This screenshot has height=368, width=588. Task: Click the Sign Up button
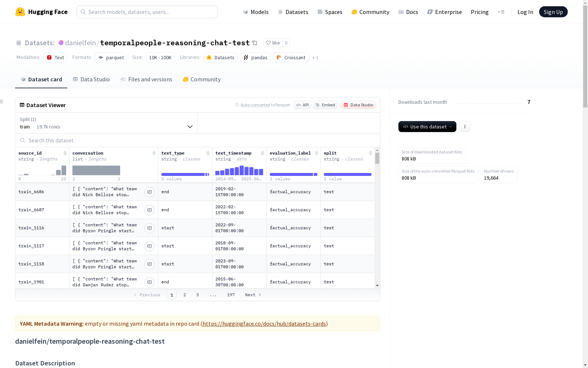coord(553,12)
